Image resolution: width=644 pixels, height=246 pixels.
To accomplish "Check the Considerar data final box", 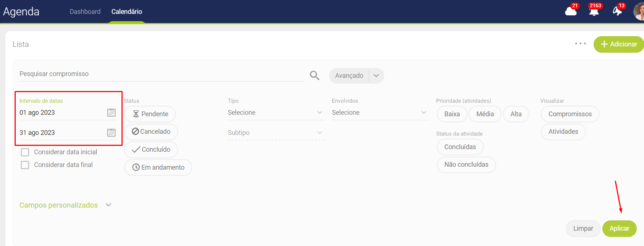I will coord(25,165).
